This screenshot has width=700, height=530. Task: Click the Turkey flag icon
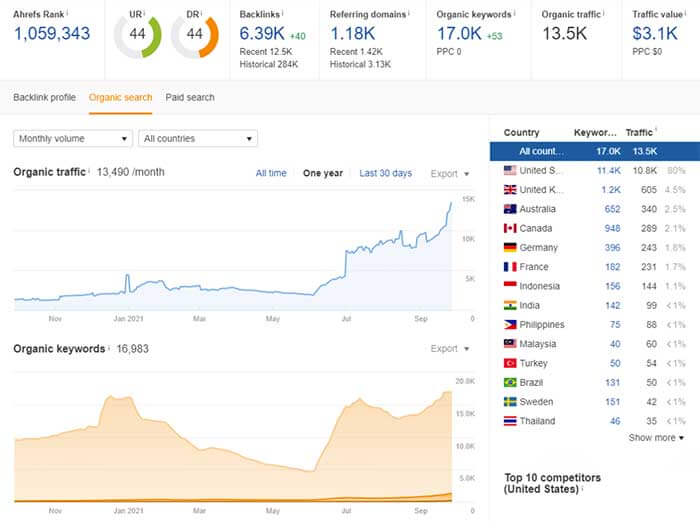pyautogui.click(x=510, y=363)
